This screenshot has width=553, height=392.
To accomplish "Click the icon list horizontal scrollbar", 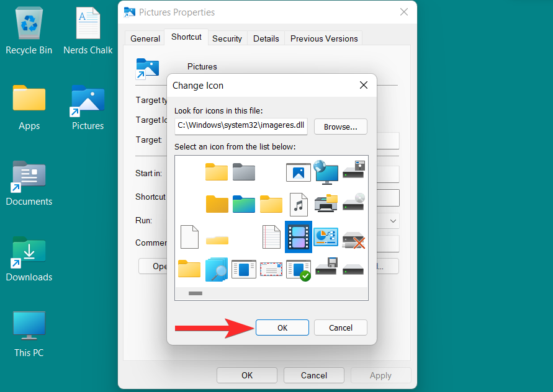I will (271, 293).
